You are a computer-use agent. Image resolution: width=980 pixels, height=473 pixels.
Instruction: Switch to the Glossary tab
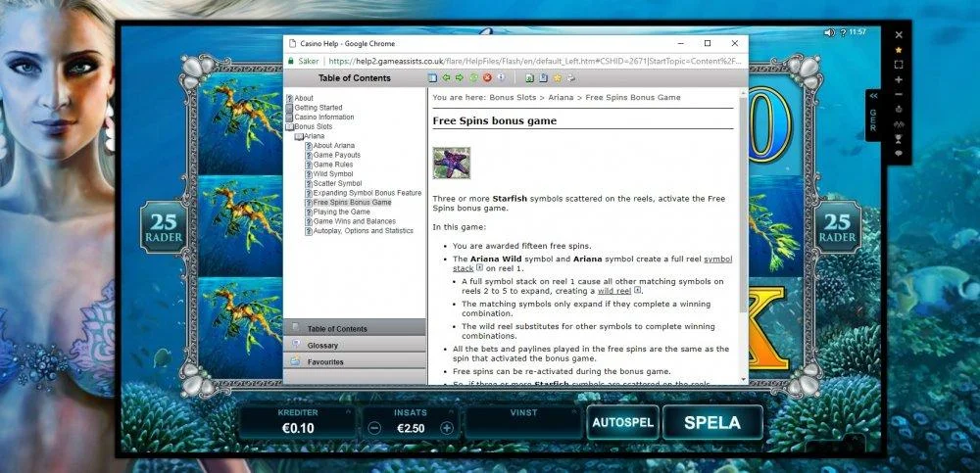point(355,345)
